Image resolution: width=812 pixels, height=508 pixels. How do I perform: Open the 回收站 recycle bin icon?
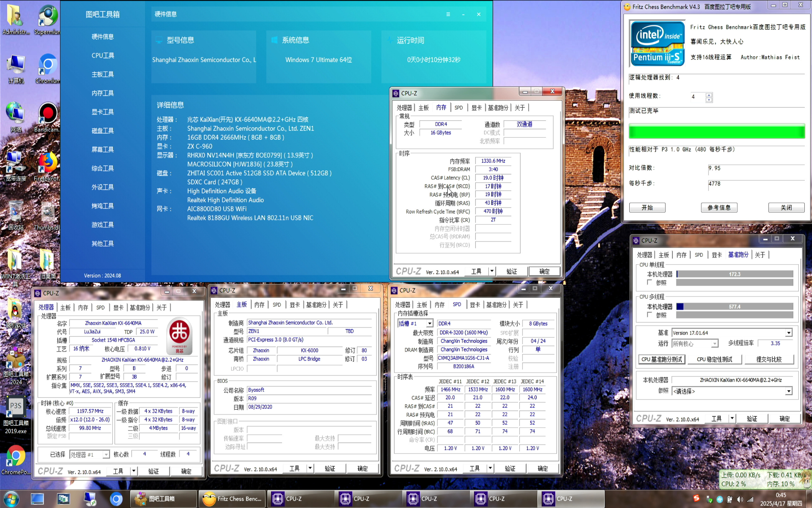(15, 215)
